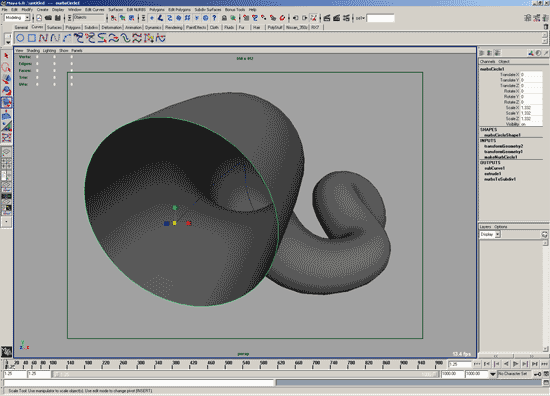Click the lock selection padlock icon
Screen dimensions: 550x396
(x=224, y=18)
